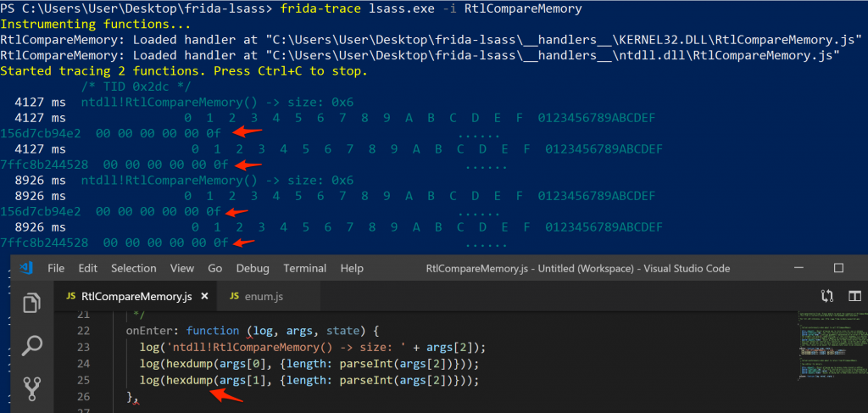
Task: Open the File menu
Action: coord(56,268)
